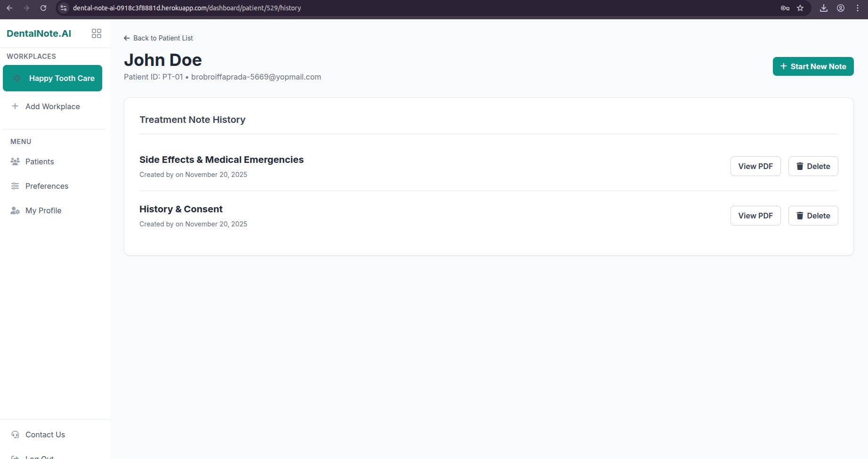The height and width of the screenshot is (459, 868).
Task: View PDF for History & Consent note
Action: [x=755, y=216]
